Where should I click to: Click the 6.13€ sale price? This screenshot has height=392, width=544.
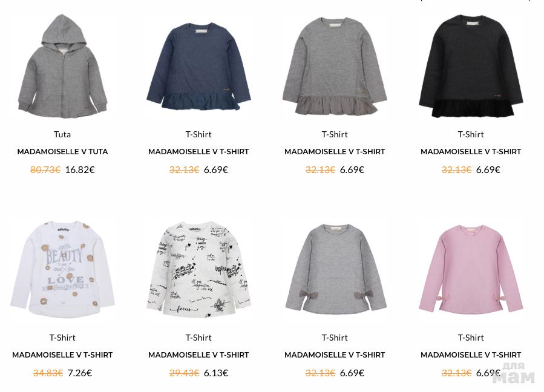click(x=216, y=373)
